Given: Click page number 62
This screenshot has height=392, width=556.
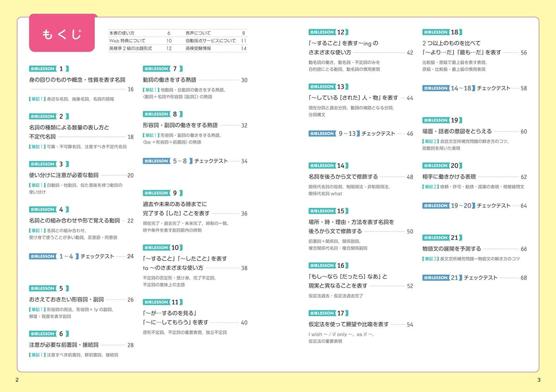Looking at the screenshot, I should point(524,177).
